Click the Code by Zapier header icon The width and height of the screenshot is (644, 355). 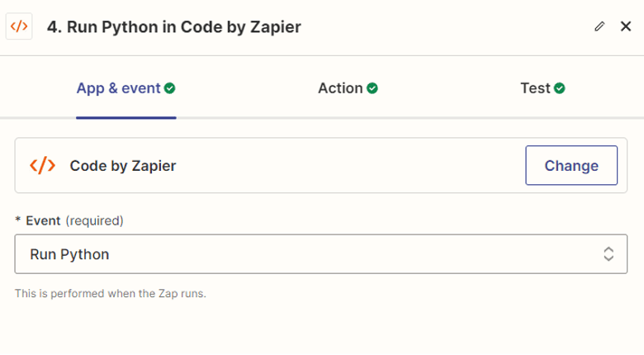[19, 26]
